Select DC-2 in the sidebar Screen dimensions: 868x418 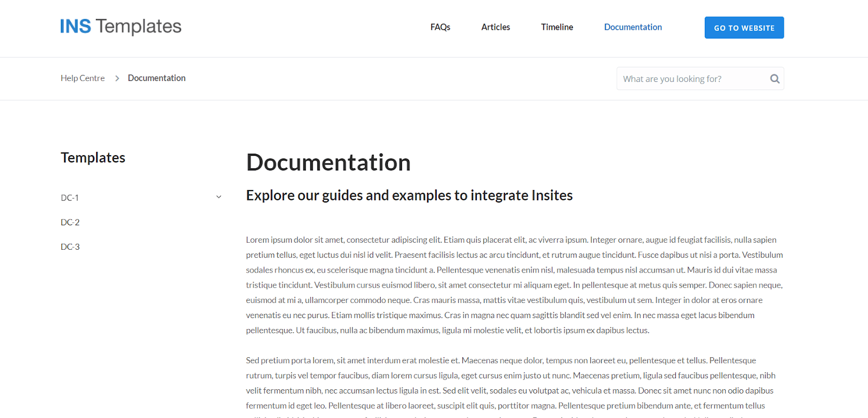click(70, 222)
